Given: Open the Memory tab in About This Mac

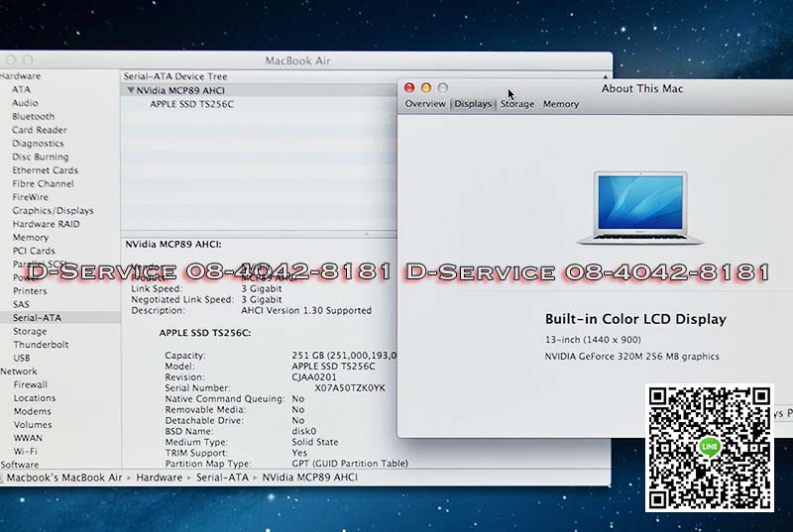Looking at the screenshot, I should click(561, 104).
